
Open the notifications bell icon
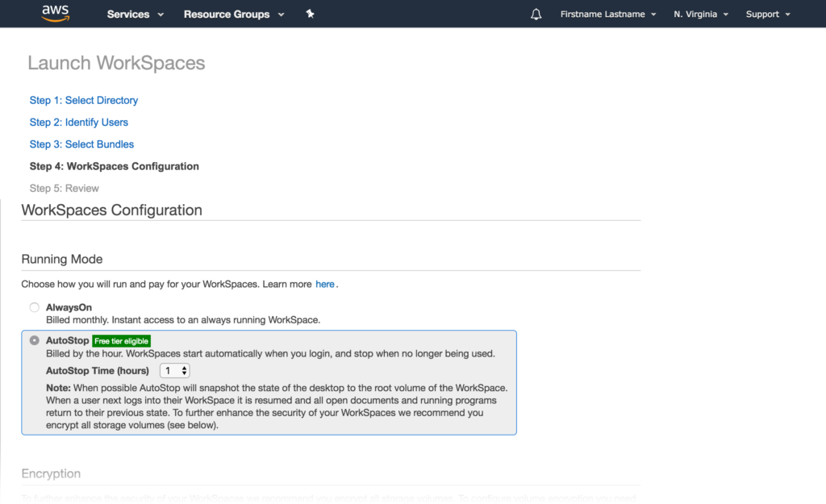(536, 15)
